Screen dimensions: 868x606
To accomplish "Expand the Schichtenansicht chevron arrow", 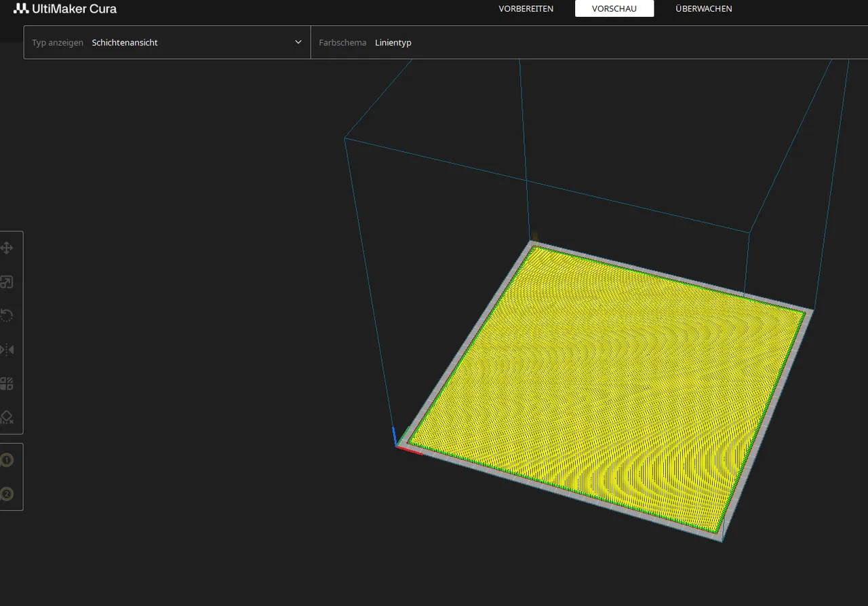I will click(298, 42).
